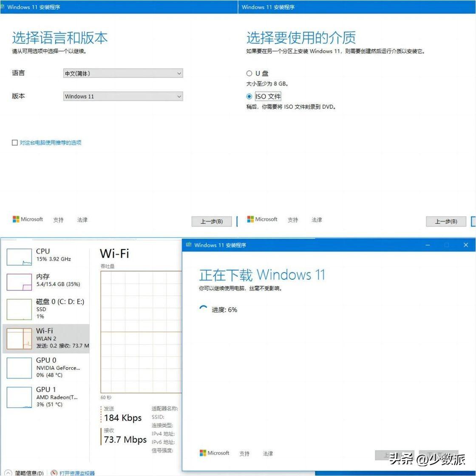Click the GPU 1 AMD Radeon thumbnail

pyautogui.click(x=19, y=397)
